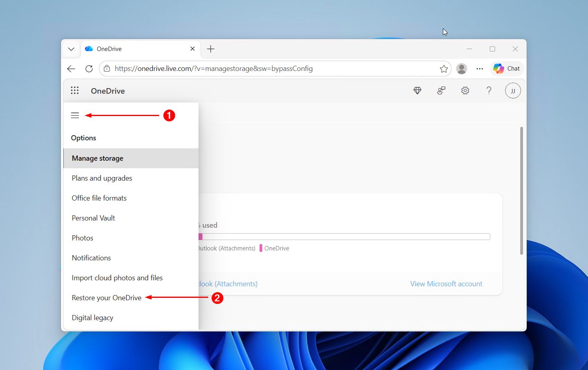Image resolution: width=588 pixels, height=370 pixels.
Task: Open the premium diamond icon
Action: tap(417, 91)
